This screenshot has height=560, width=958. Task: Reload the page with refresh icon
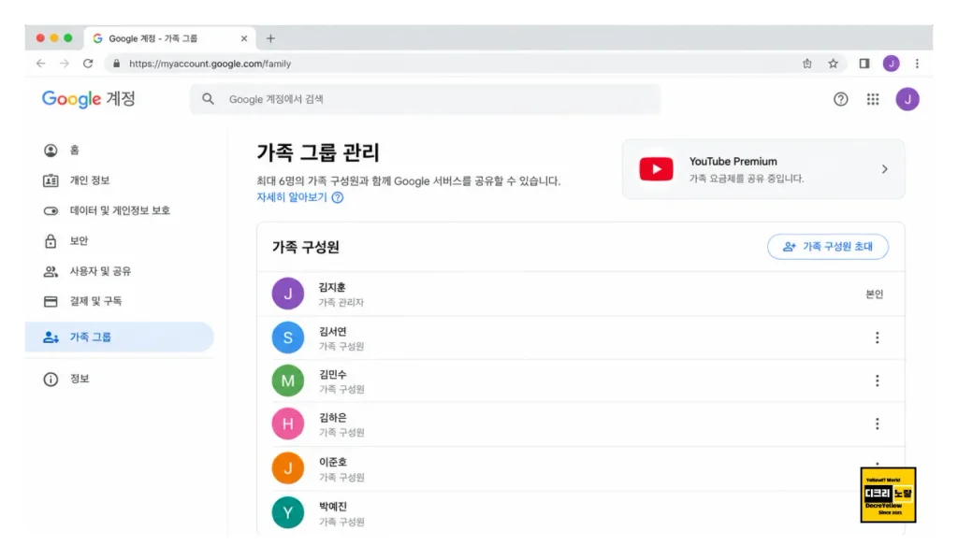tap(88, 64)
